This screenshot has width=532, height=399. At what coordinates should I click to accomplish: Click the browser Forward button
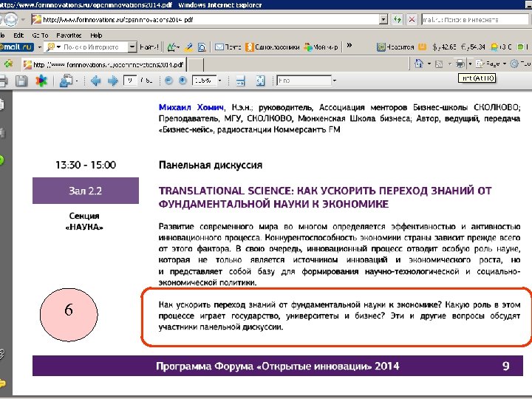tap(10, 19)
